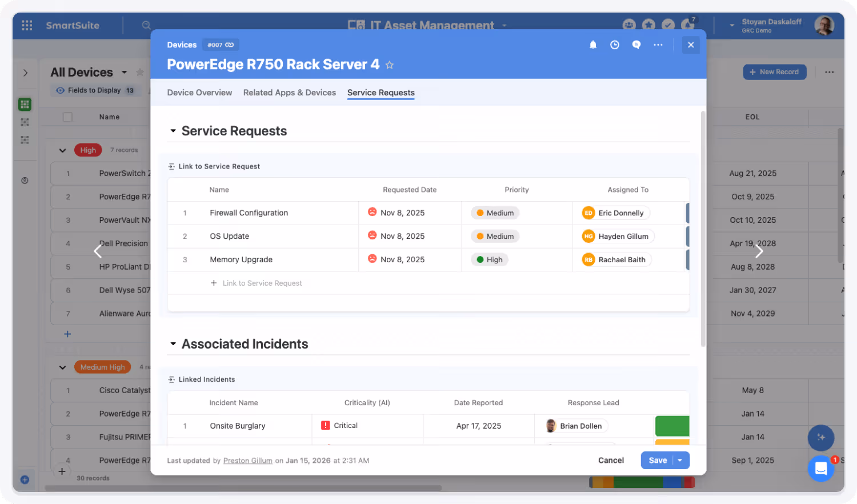Open the members icon in top bar
The width and height of the screenshot is (857, 504).
[629, 25]
